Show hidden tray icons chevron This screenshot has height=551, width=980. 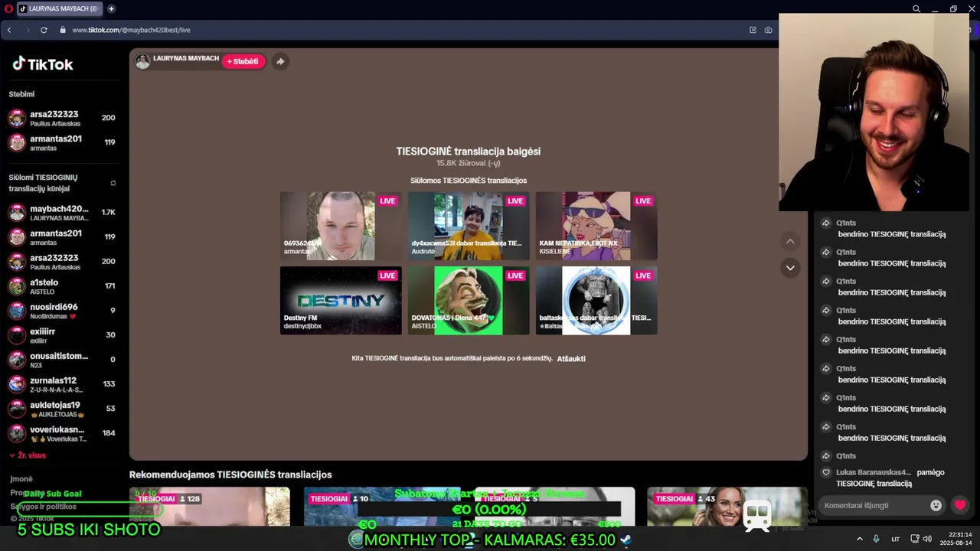click(859, 540)
